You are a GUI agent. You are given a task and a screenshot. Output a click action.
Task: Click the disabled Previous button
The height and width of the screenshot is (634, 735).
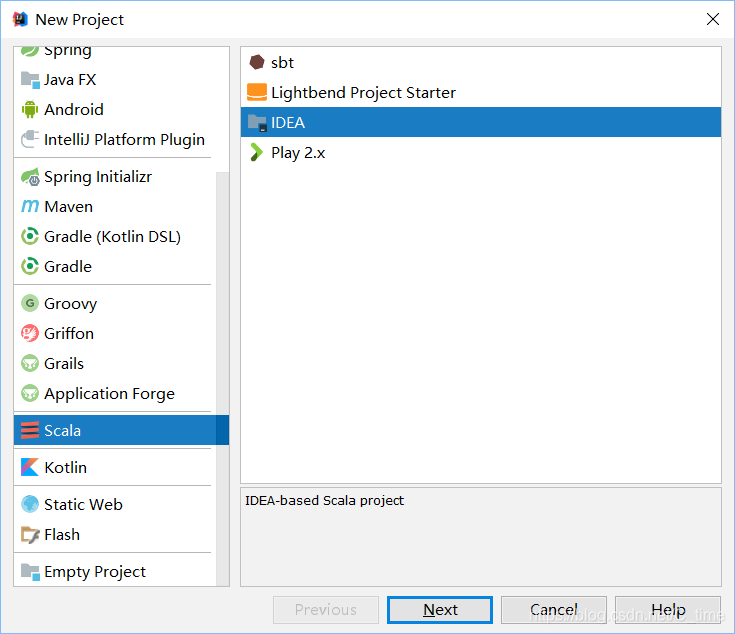326,610
